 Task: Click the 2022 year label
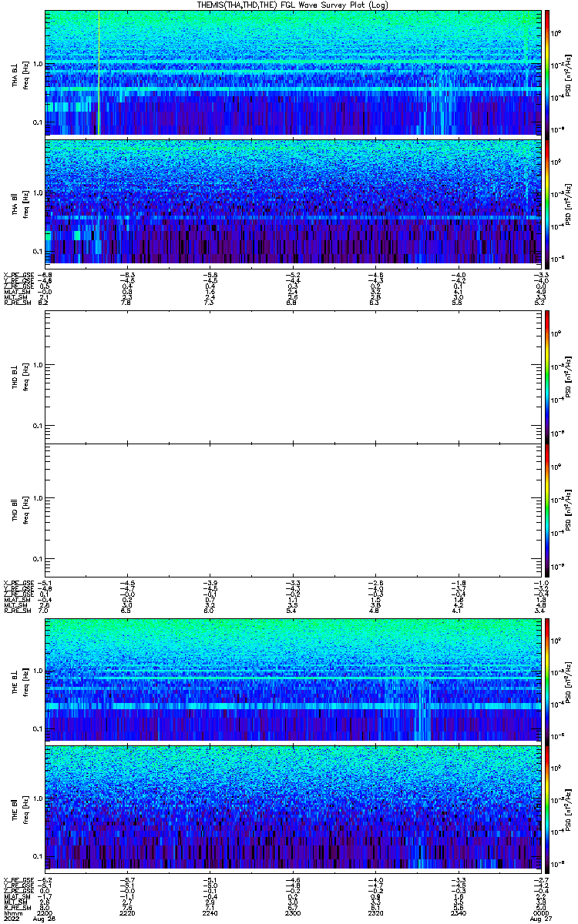pyautogui.click(x=10, y=919)
